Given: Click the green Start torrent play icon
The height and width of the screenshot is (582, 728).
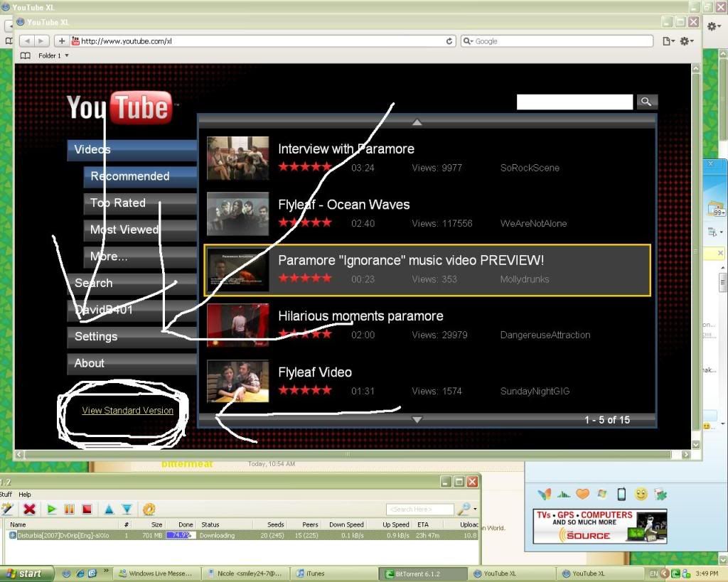Looking at the screenshot, I should pos(52,509).
